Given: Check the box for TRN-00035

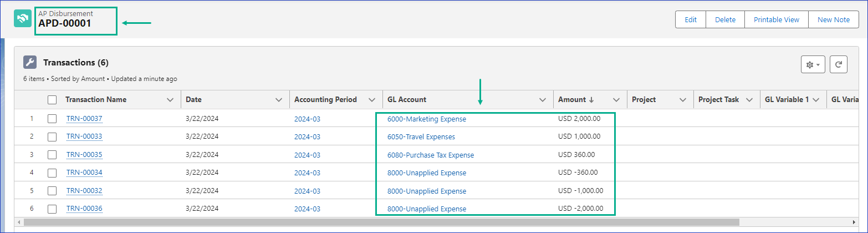Looking at the screenshot, I should pos(52,155).
